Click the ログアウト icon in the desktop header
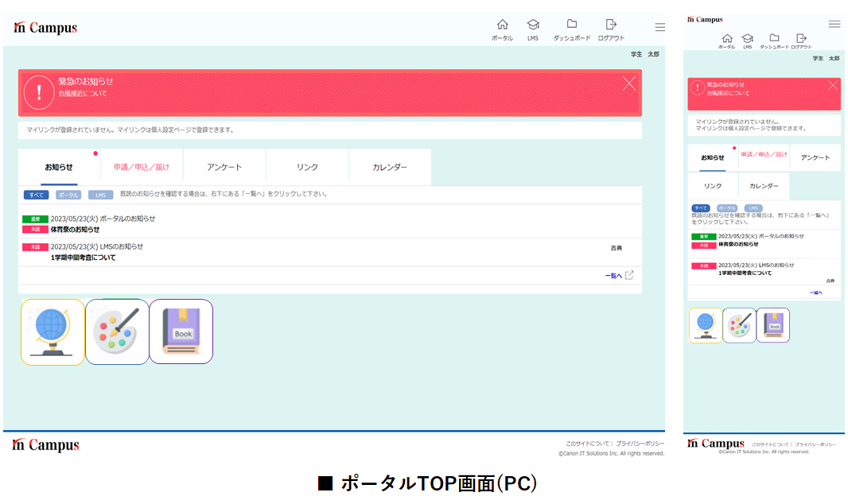The height and width of the screenshot is (504, 848). pyautogui.click(x=610, y=25)
